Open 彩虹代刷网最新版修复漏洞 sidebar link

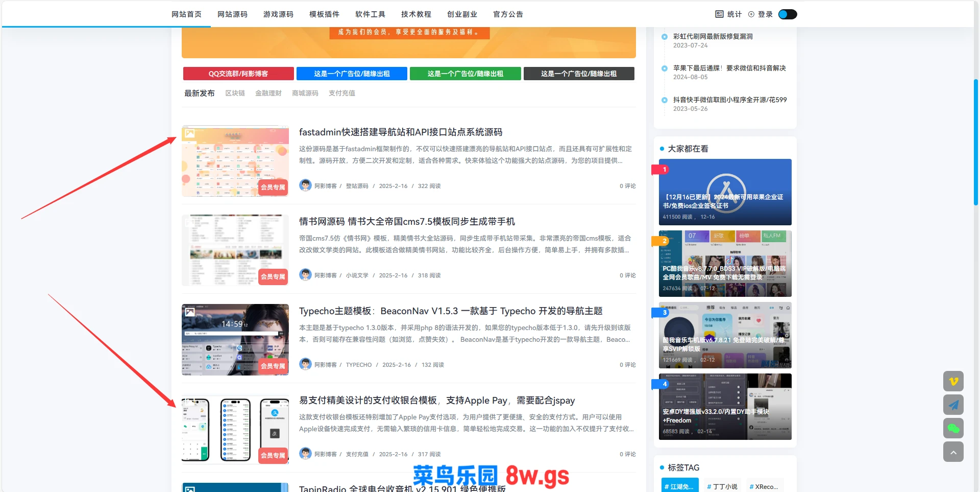click(713, 36)
